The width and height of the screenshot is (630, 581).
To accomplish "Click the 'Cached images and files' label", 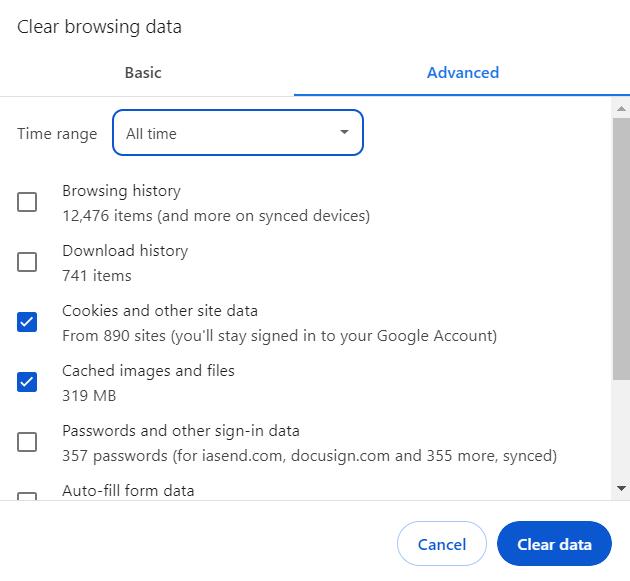I will (148, 370).
